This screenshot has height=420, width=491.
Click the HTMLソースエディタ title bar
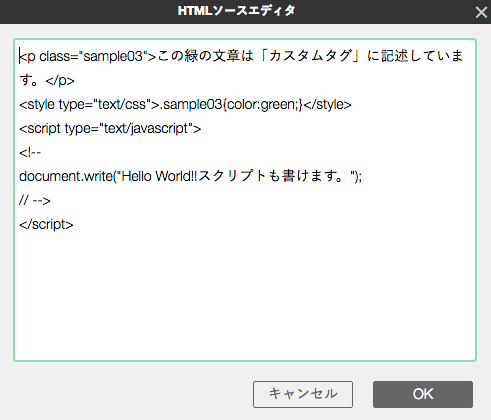point(236,11)
